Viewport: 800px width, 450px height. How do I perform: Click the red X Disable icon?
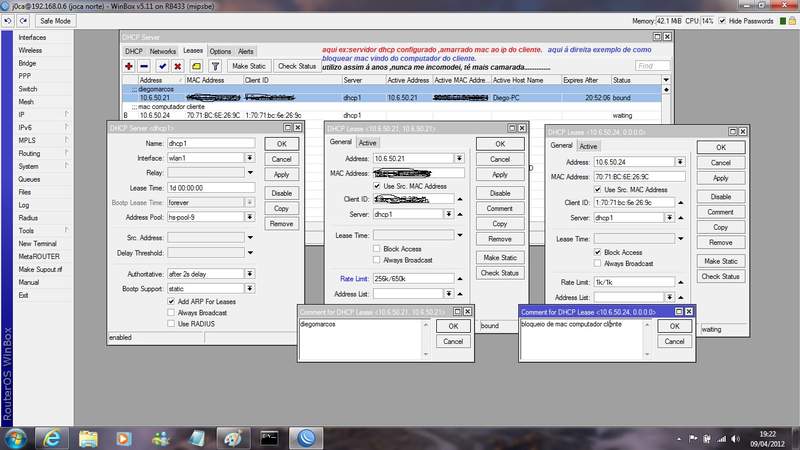click(178, 66)
